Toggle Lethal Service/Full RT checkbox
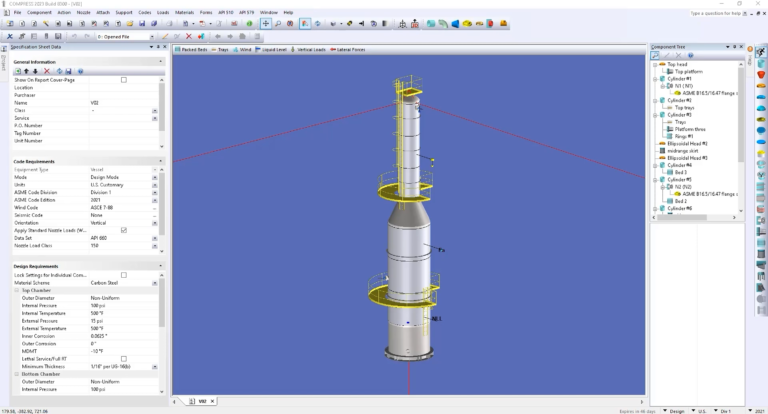This screenshot has width=768, height=414. click(x=124, y=359)
